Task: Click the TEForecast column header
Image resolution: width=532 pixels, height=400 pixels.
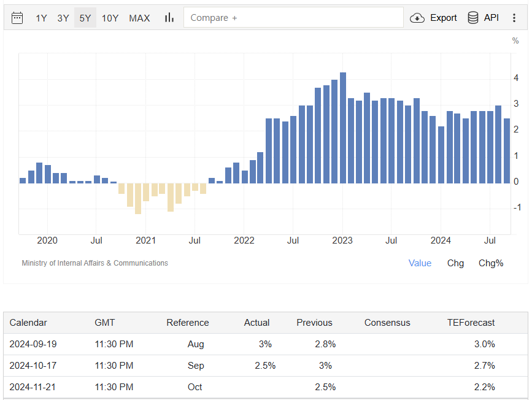Action: click(471, 323)
